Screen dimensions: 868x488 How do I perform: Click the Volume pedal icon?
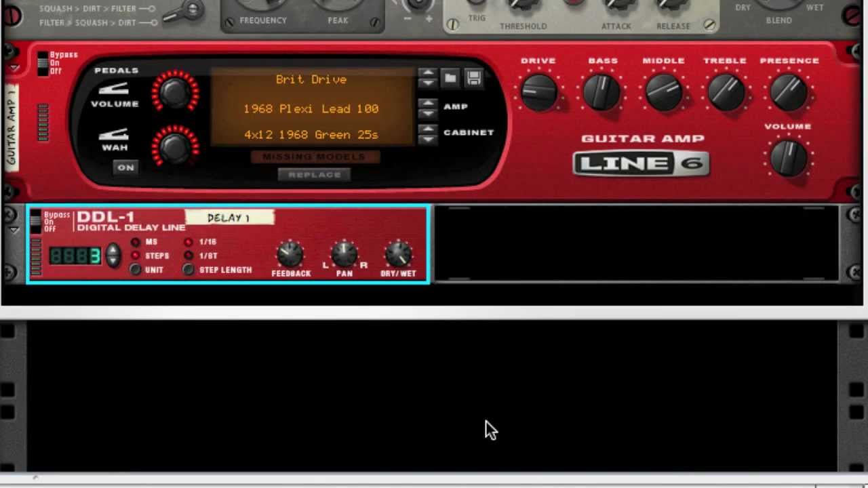[x=114, y=89]
